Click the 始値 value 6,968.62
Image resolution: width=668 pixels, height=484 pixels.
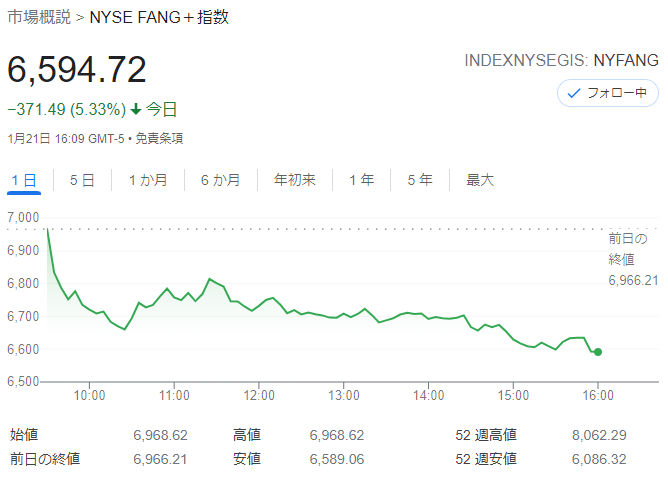(160, 435)
